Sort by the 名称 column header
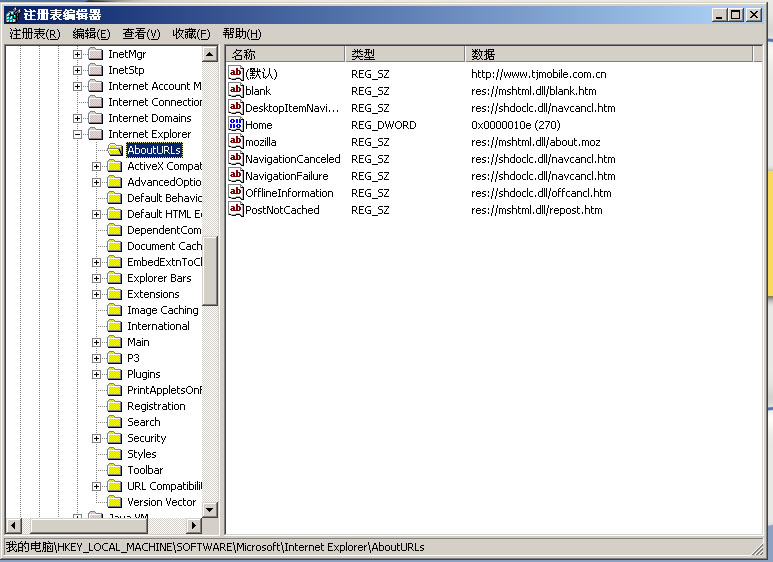773x562 pixels. (285, 54)
